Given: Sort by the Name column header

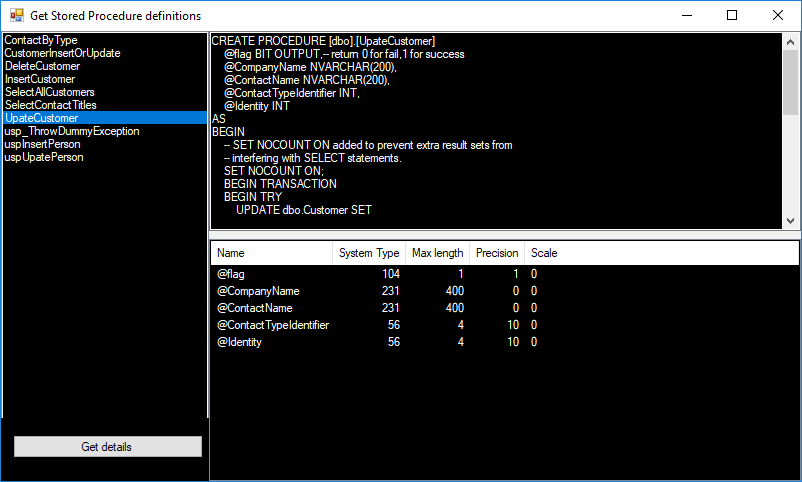Looking at the screenshot, I should coord(272,253).
